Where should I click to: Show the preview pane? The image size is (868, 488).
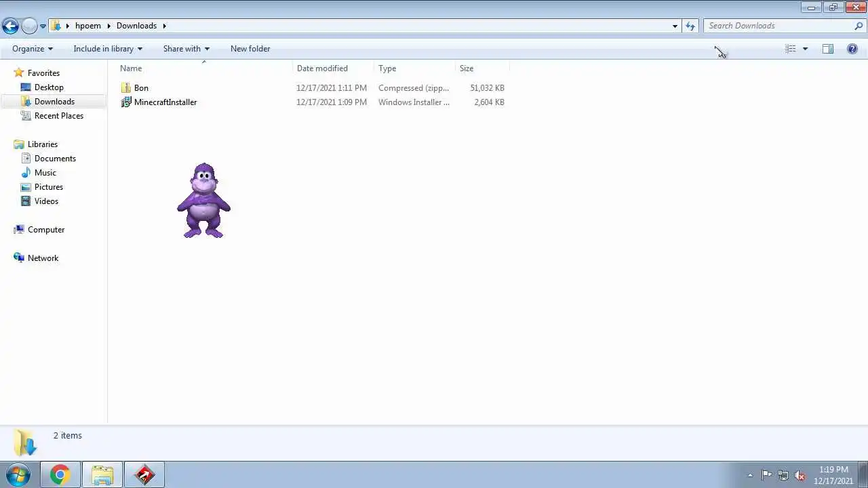coord(828,49)
